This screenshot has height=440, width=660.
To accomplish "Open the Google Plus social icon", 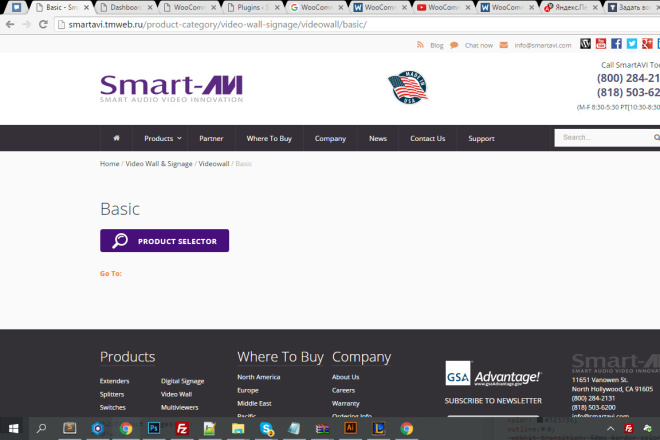I will tap(647, 43).
